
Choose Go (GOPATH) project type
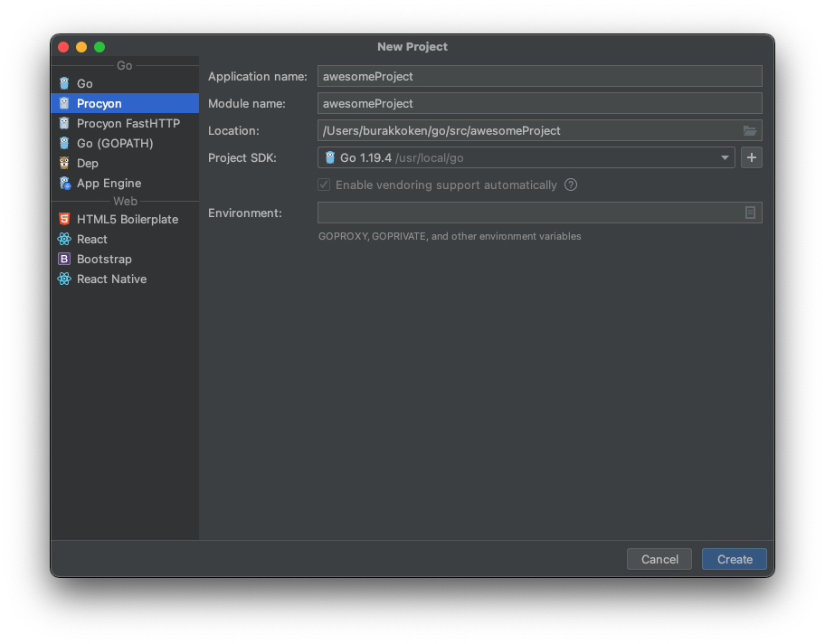(x=125, y=144)
